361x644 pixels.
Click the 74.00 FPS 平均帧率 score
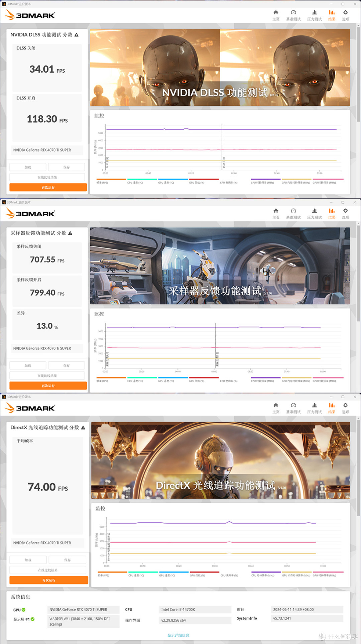click(48, 487)
